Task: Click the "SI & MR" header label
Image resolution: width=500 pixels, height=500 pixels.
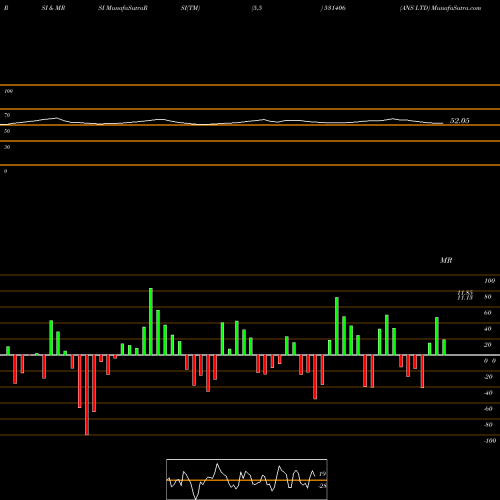Action: pyautogui.click(x=53, y=8)
